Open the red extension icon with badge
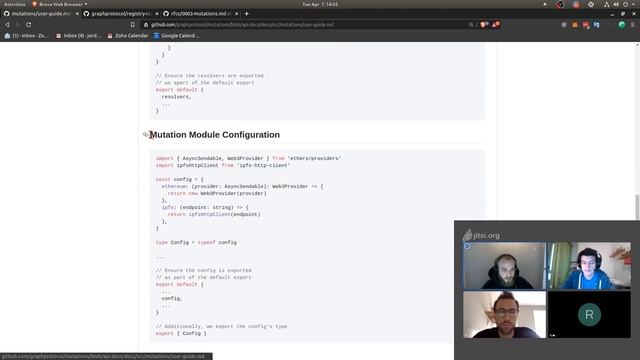Screen dimensions: 640x360 pos(586,25)
